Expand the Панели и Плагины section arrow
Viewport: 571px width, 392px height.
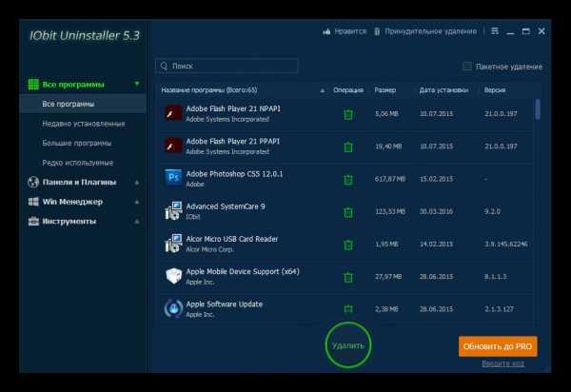(x=137, y=182)
